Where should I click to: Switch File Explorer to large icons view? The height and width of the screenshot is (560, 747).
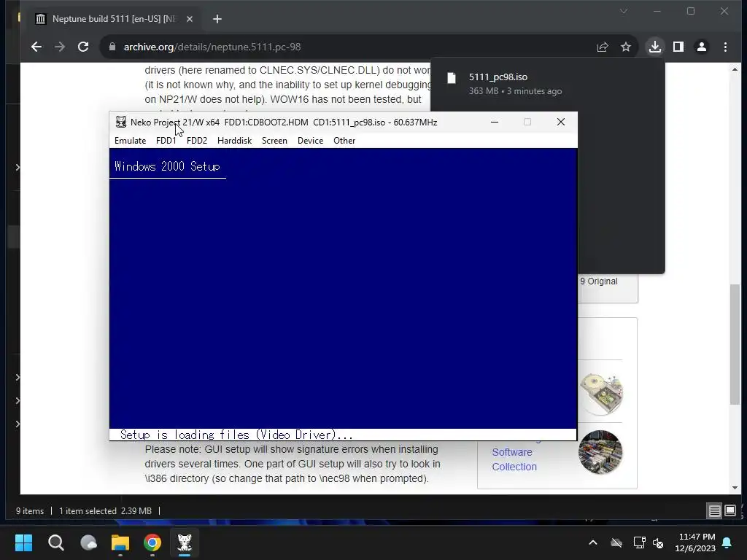click(730, 511)
